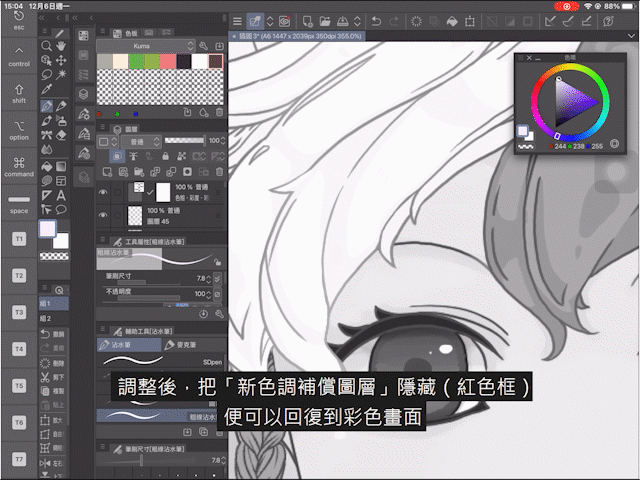Toggle Set as reference layer lighthouse icon
Viewport: 640px width, 480px height.
(x=133, y=156)
